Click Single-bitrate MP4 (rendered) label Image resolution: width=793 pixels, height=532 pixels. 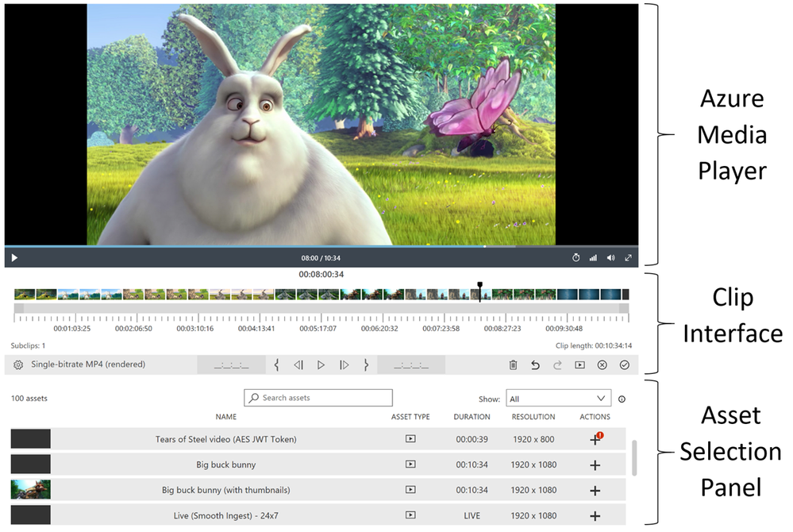pos(88,364)
